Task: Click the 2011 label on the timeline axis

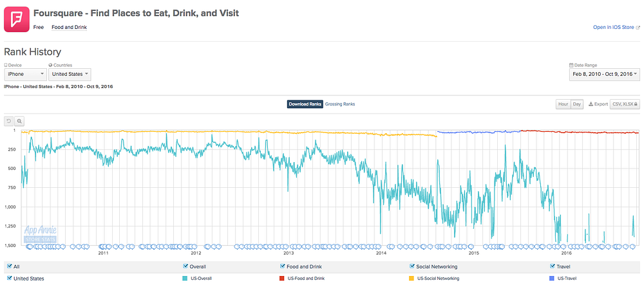Action: pos(103,253)
